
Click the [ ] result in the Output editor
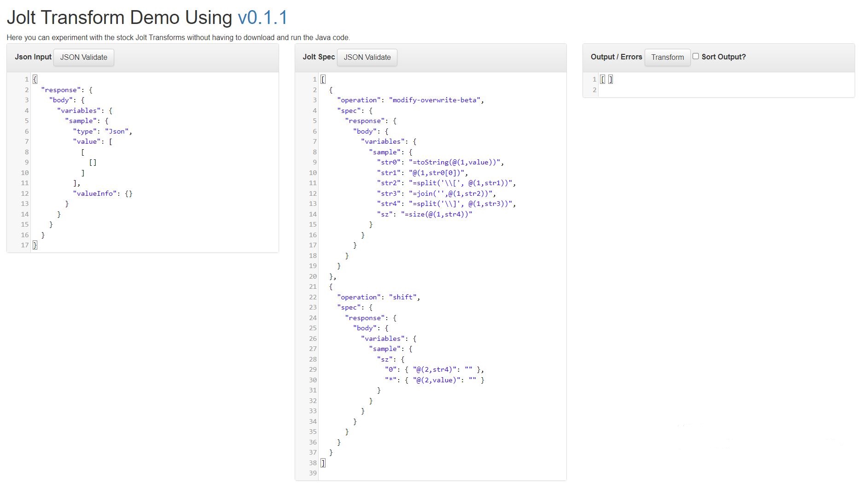coord(606,79)
